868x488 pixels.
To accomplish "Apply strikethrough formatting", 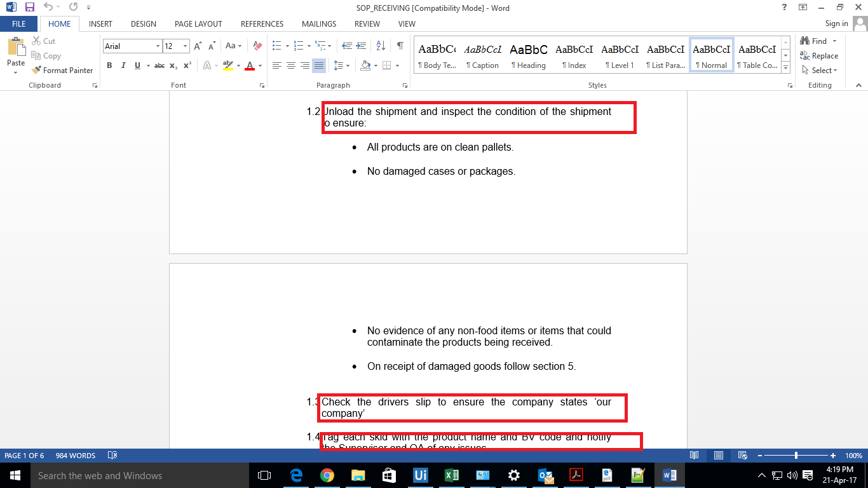I will [159, 65].
